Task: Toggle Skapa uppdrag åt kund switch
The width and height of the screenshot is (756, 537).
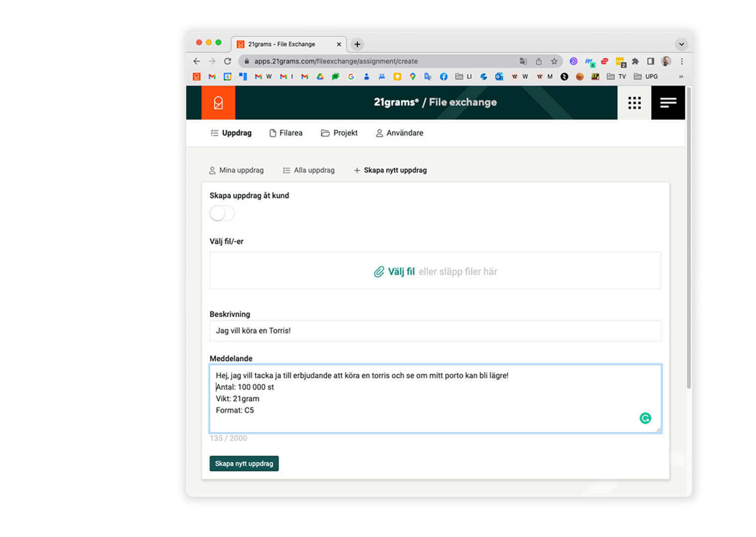Action: 222,214
